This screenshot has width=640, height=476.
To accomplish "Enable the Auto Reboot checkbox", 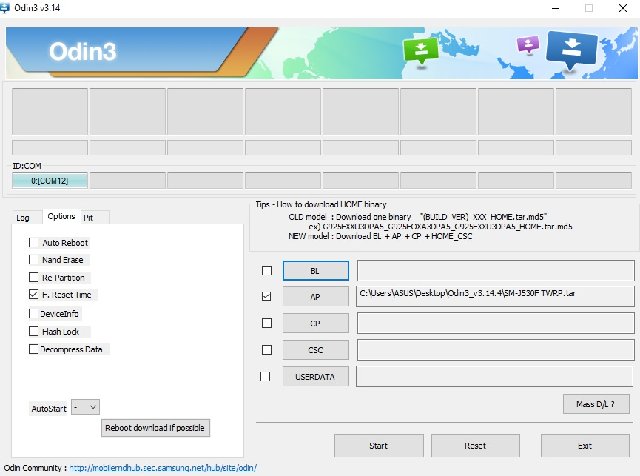I will (33, 242).
